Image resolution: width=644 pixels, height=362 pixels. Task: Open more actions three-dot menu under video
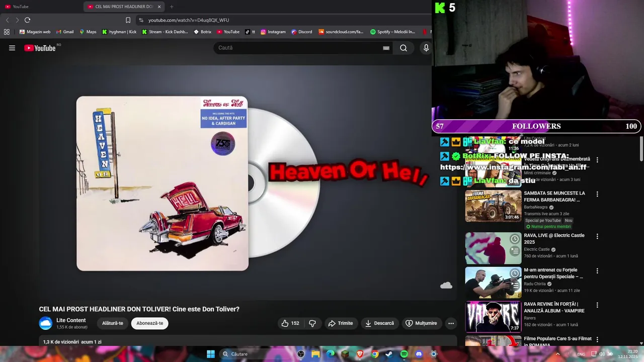tap(451, 323)
